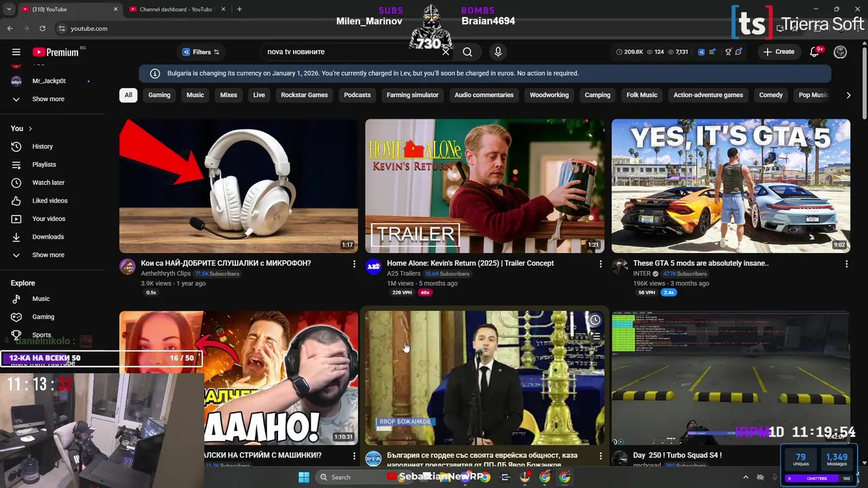Click the Watch later clock on Bozhankov video
This screenshot has width=868, height=488.
tap(595, 320)
